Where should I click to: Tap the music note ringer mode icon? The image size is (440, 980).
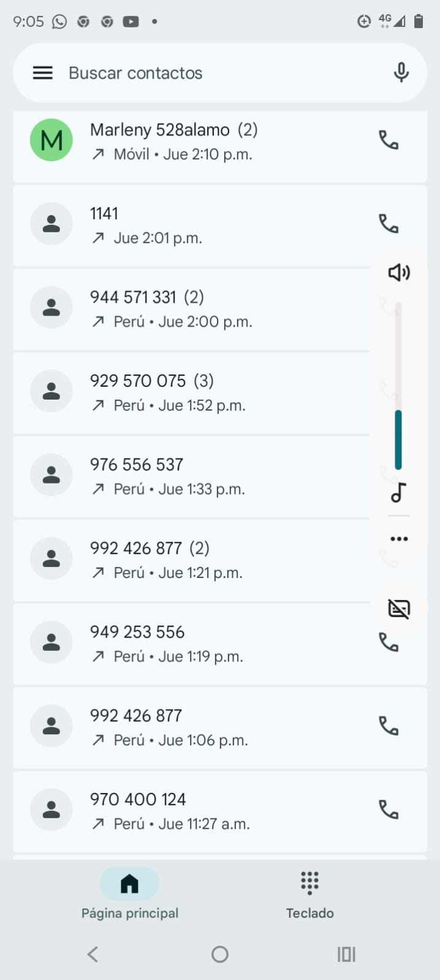tap(399, 492)
